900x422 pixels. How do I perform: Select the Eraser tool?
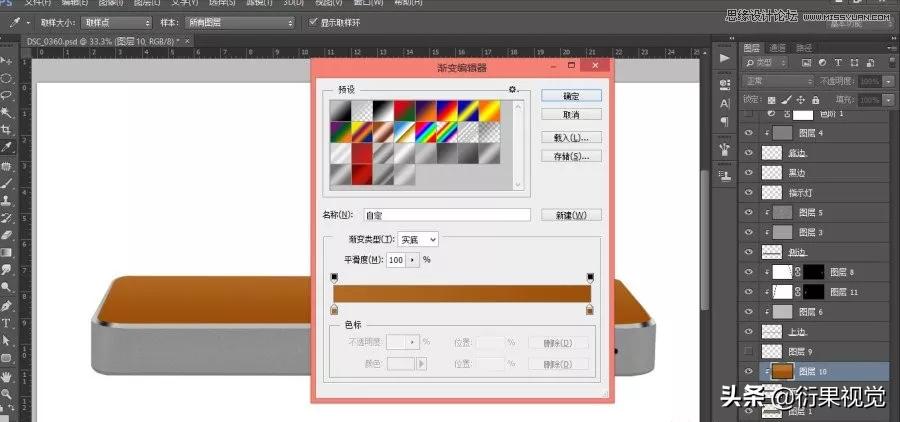(x=7, y=235)
